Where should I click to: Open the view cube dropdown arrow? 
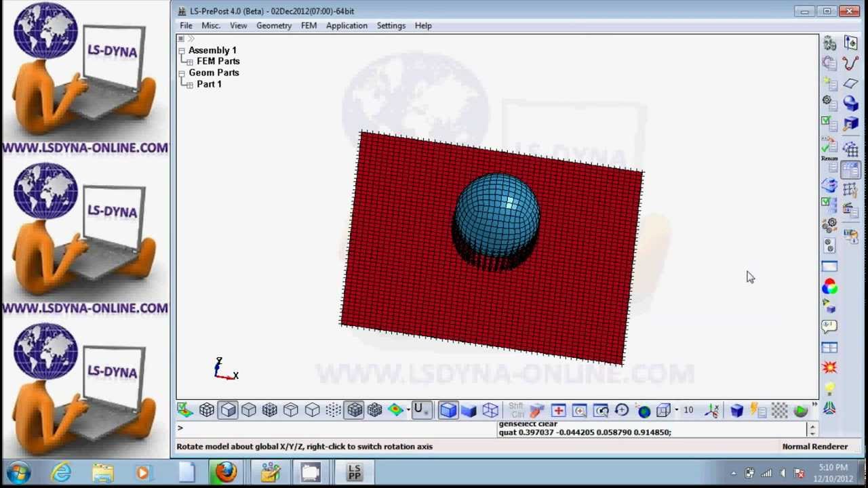click(676, 410)
